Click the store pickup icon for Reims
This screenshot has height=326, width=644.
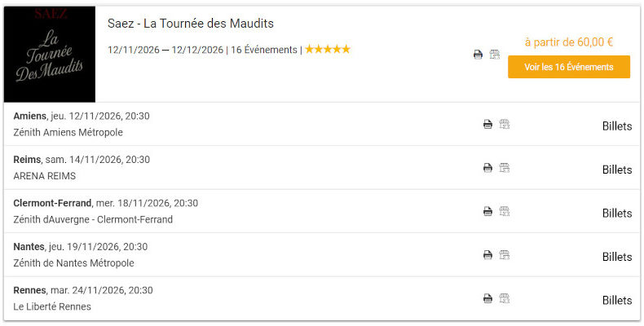point(505,168)
